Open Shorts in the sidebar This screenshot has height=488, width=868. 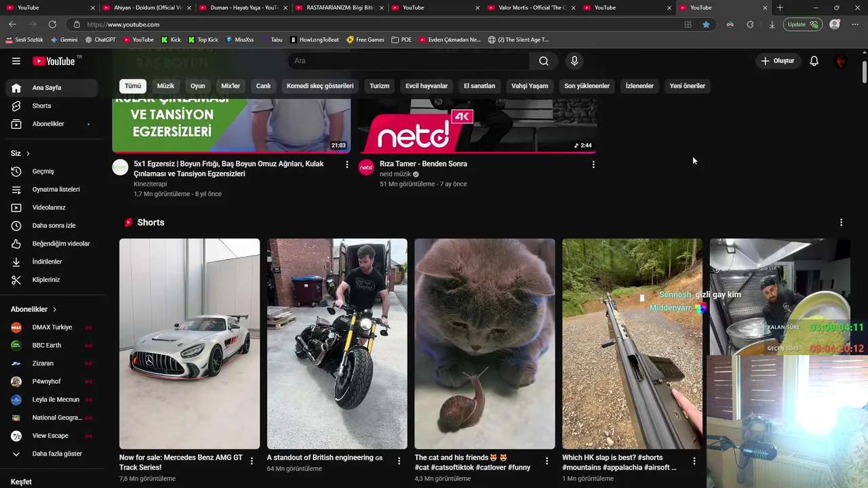[52, 106]
